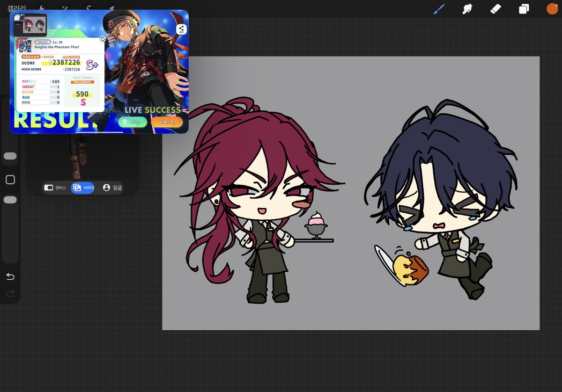The height and width of the screenshot is (392, 562).
Task: Tap the 590 max combo value
Action: coord(82,94)
